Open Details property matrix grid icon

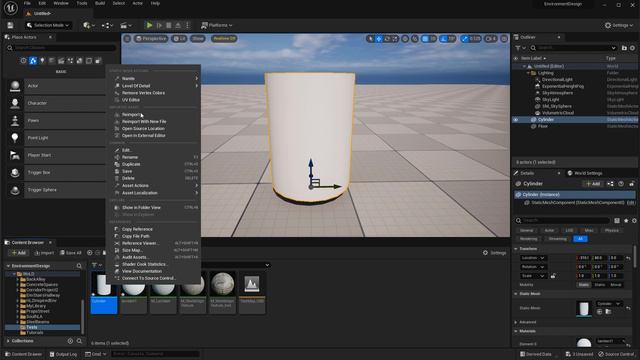click(x=617, y=220)
